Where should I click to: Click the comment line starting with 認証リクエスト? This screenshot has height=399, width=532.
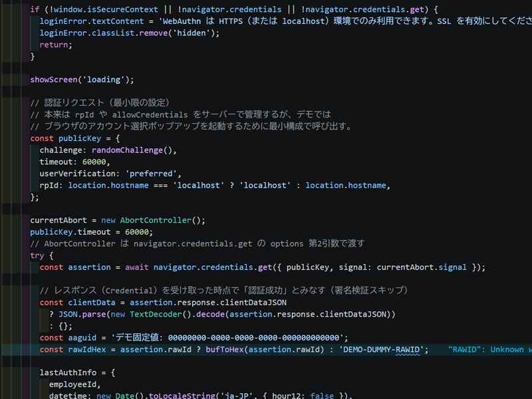(x=100, y=102)
